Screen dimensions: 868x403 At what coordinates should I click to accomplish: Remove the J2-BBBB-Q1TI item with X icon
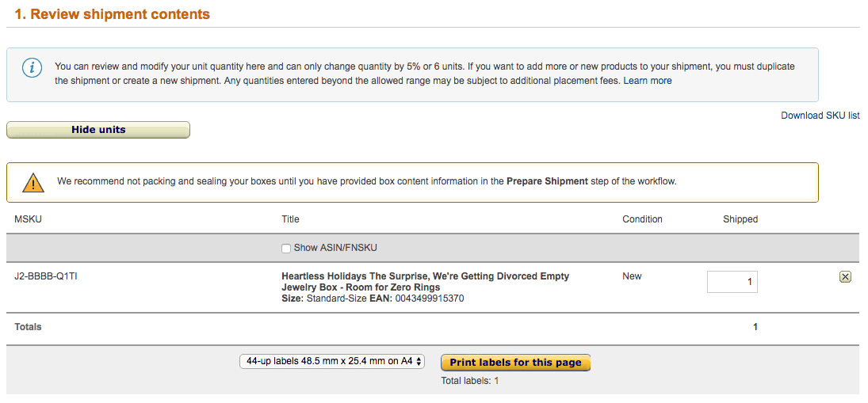pos(845,277)
